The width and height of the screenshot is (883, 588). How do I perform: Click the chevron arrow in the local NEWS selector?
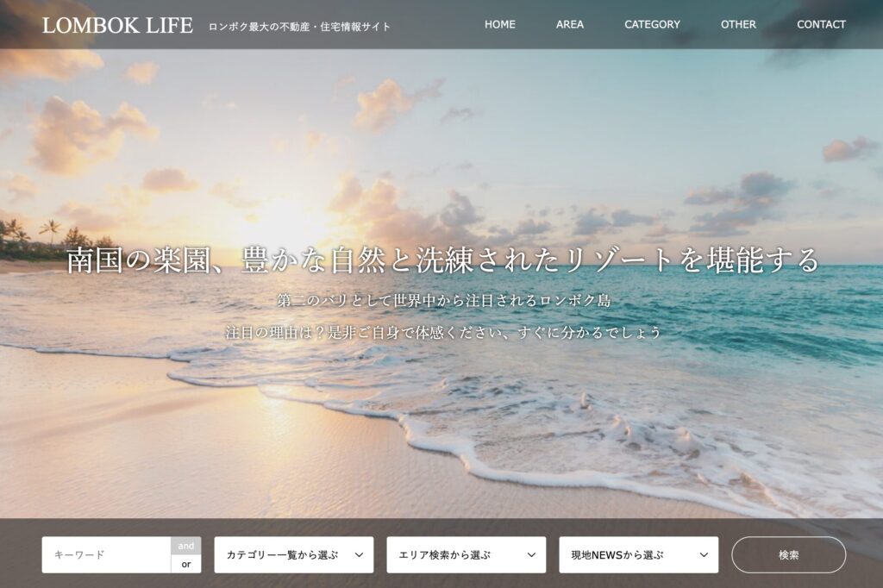point(704,555)
